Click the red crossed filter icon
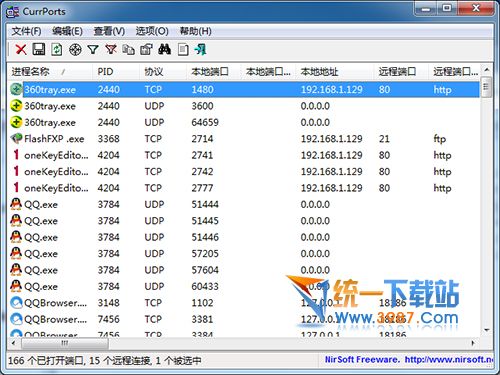This screenshot has width=500, height=375. tap(111, 50)
